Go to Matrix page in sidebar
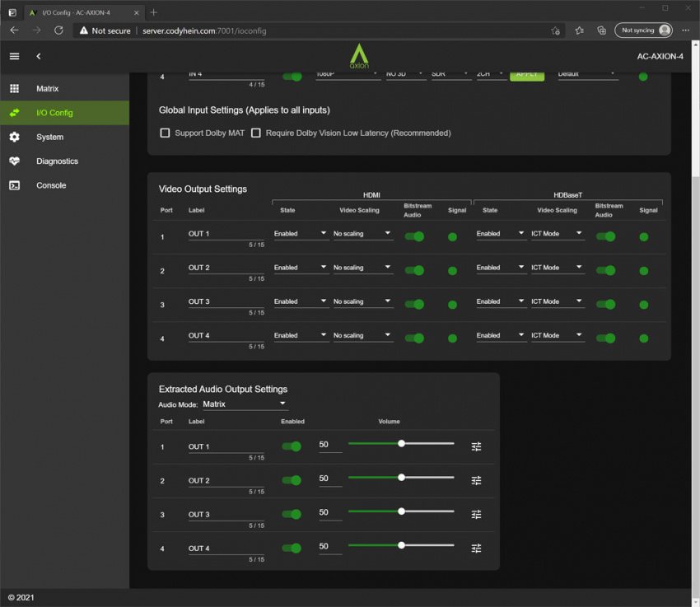 pos(48,88)
